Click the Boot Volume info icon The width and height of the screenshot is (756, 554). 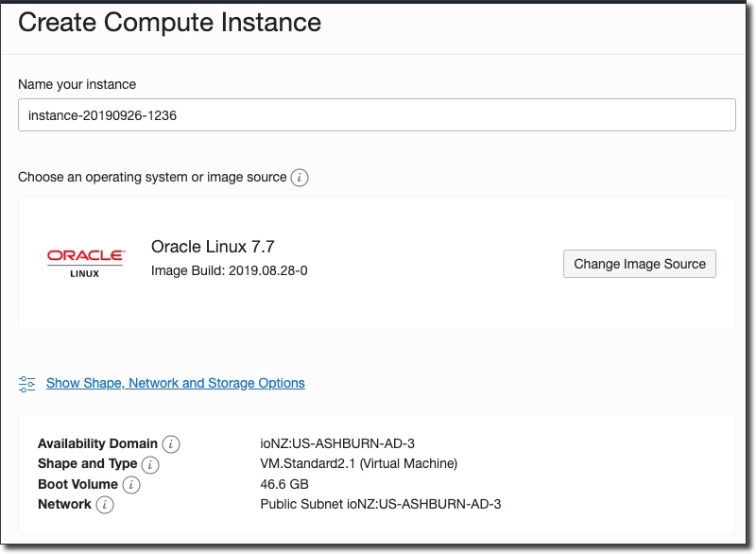[131, 485]
